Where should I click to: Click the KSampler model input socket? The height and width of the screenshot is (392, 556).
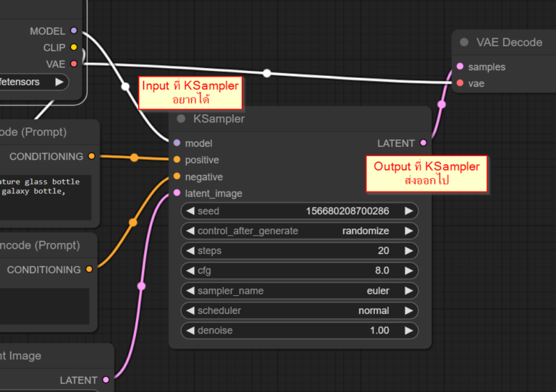(x=177, y=143)
